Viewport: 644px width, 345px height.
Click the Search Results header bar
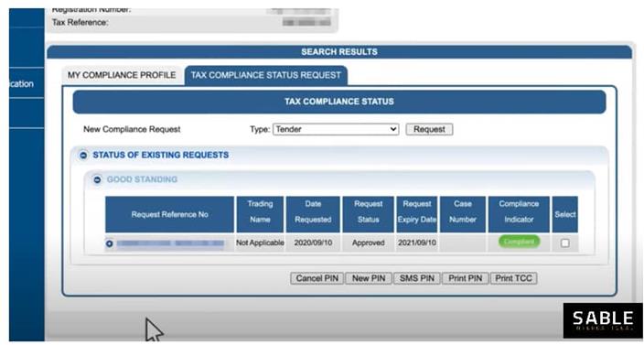tap(339, 52)
